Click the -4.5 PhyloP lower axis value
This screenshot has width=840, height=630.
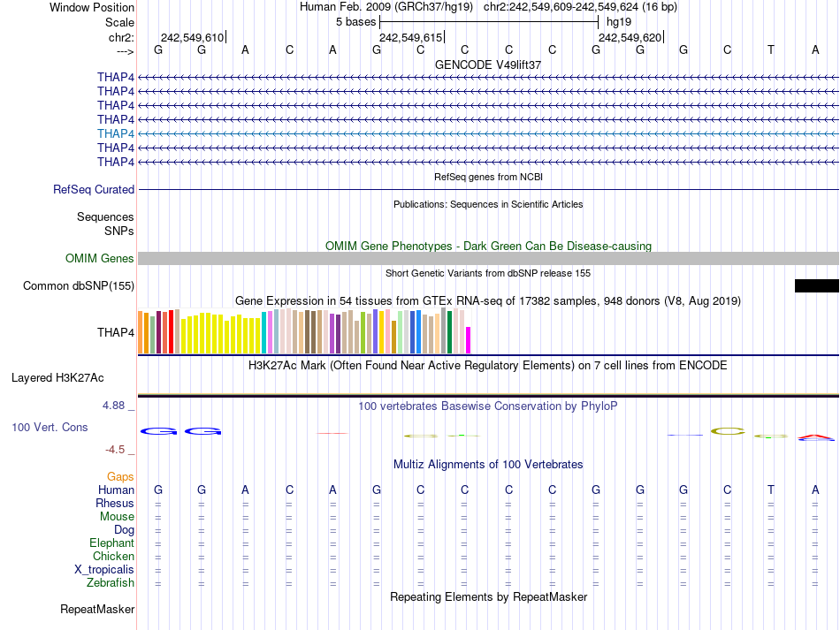coord(115,450)
